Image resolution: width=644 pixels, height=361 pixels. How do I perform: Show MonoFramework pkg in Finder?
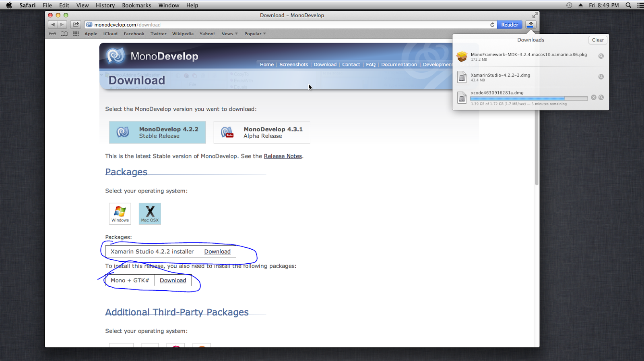pyautogui.click(x=601, y=56)
